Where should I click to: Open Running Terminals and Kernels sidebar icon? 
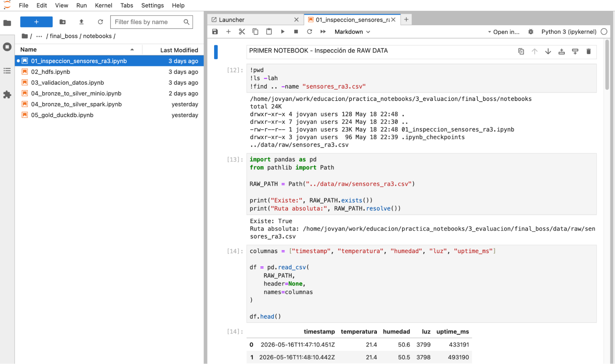pos(7,47)
